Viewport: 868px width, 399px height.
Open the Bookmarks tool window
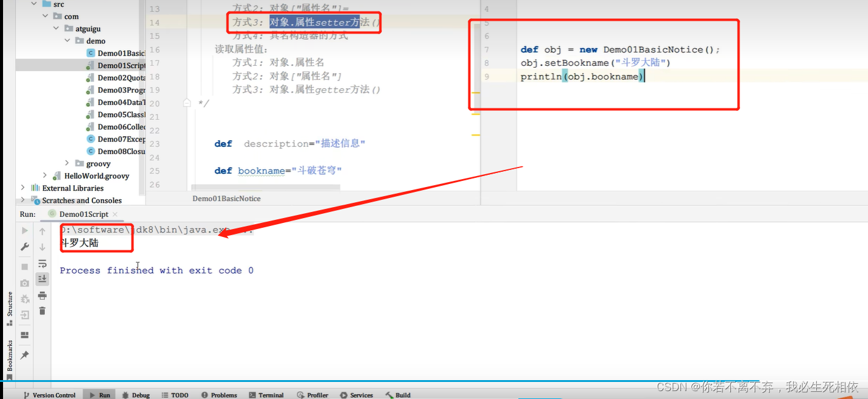tap(10, 359)
